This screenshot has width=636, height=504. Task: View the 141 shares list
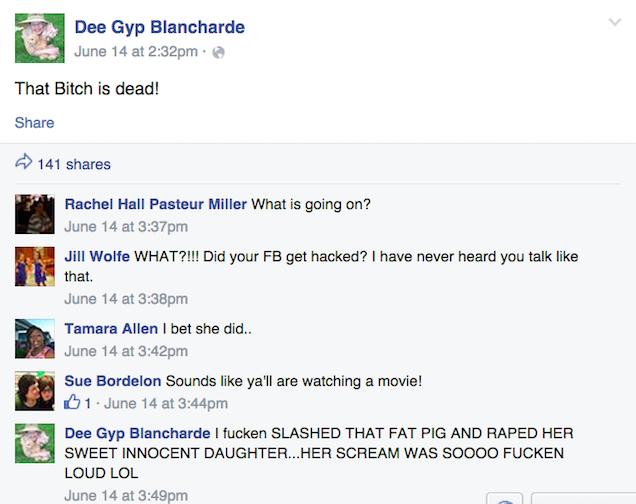point(74,164)
